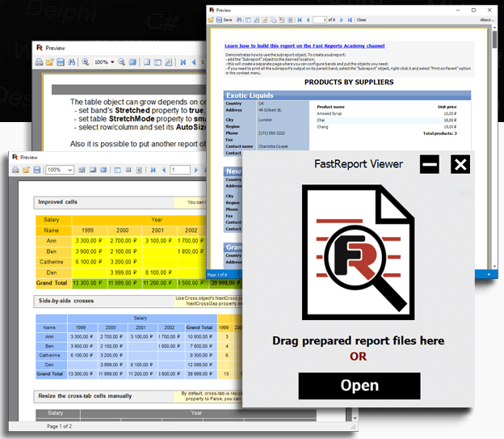The width and height of the screenshot is (504, 439).
Task: Click the 'Aniseed Syrup' product row
Action: pyautogui.click(x=387, y=114)
